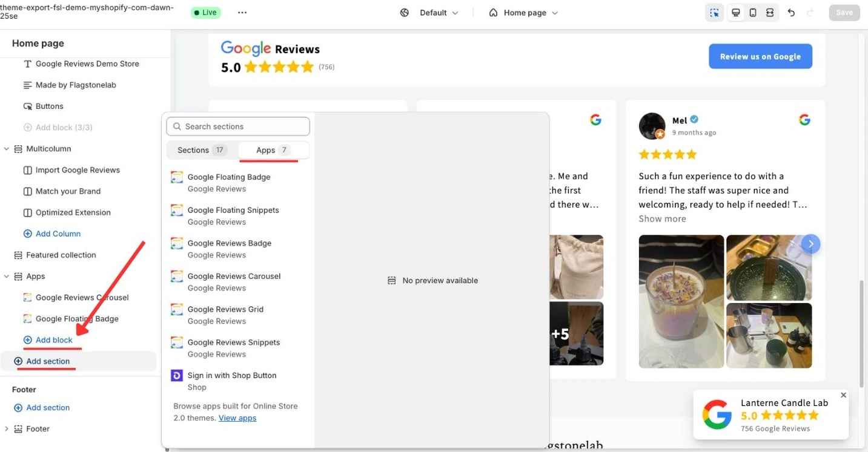This screenshot has width=868, height=452.
Task: Click Google Reviews Snippets app icon
Action: [x=177, y=342]
